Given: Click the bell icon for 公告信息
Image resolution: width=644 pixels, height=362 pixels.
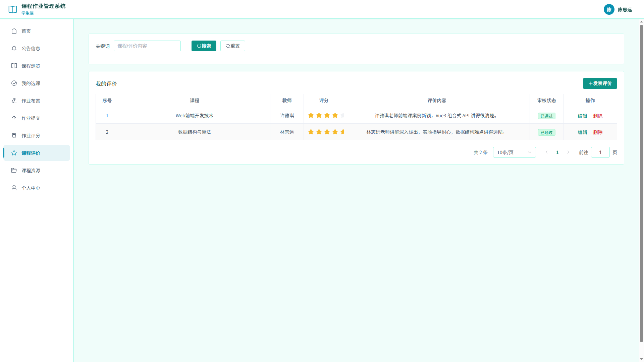Looking at the screenshot, I should pos(14,48).
